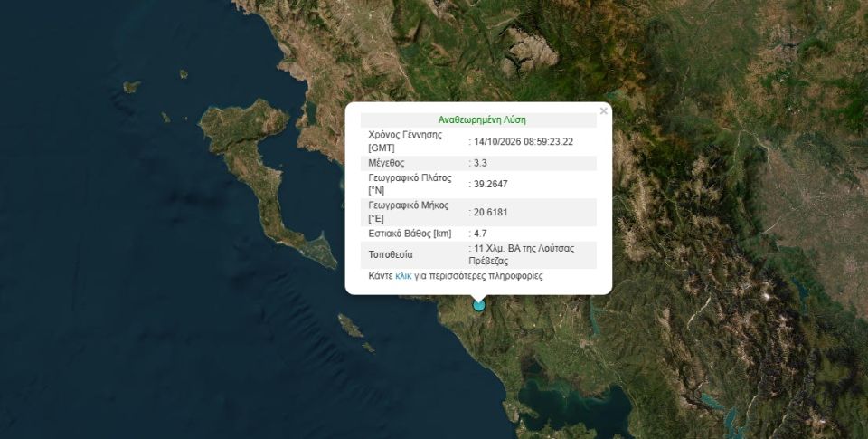Click the focal depth value 4.7

coord(480,234)
